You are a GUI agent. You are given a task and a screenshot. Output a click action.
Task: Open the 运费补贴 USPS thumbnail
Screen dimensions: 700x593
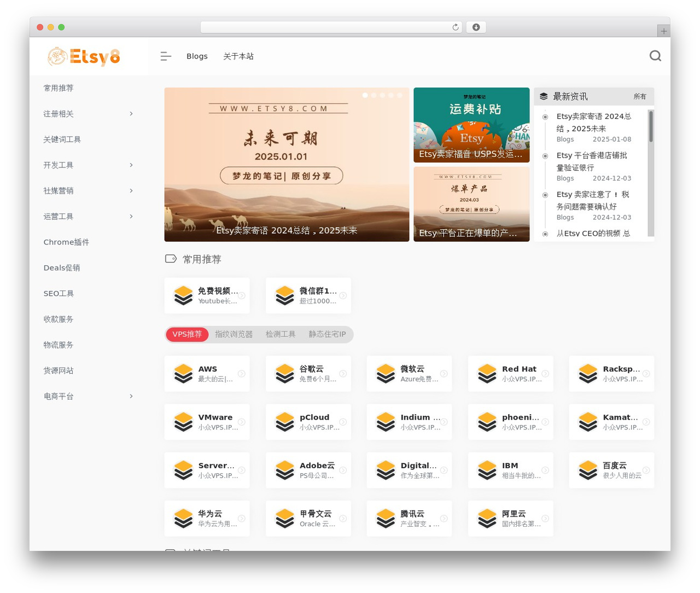(471, 125)
